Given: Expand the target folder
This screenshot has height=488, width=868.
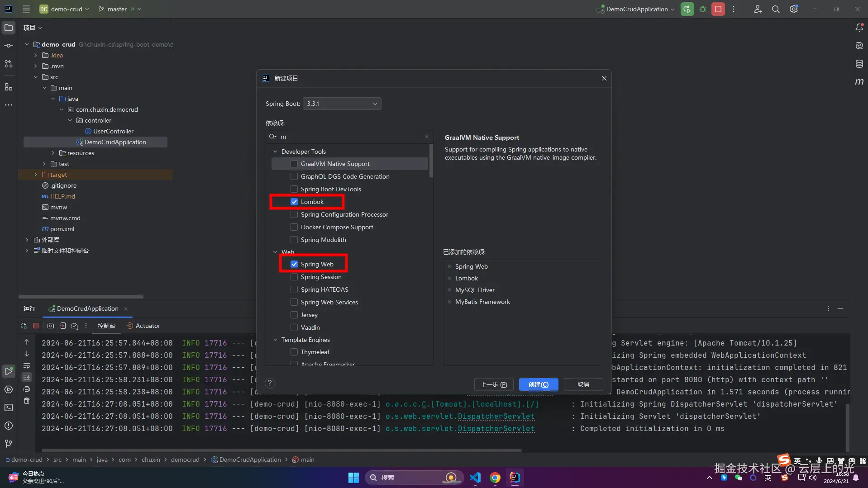Looking at the screenshot, I should coord(36,175).
